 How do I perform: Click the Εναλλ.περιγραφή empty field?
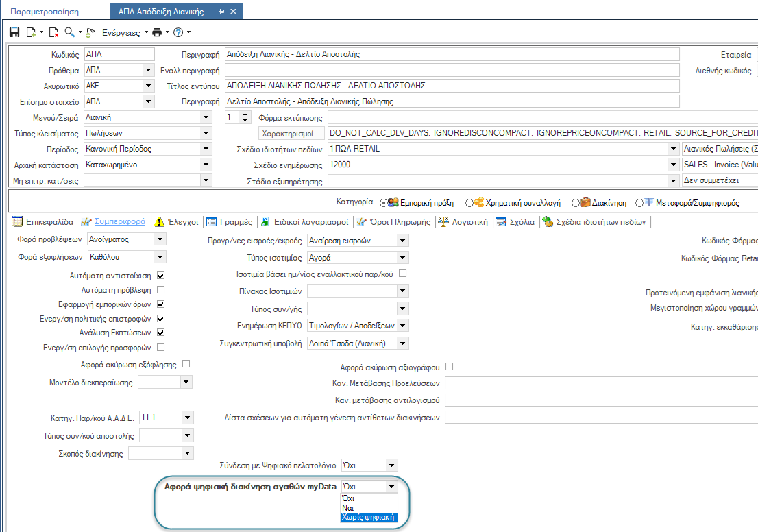[452, 70]
